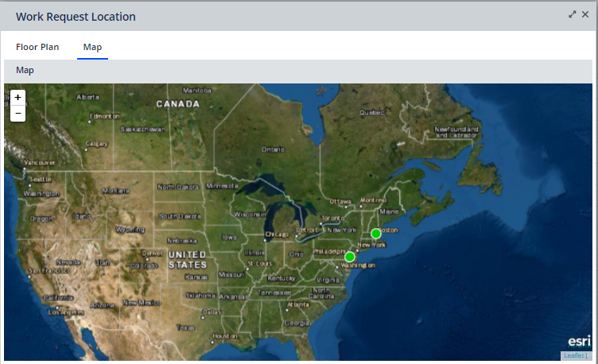Click the Work Request Location title
This screenshot has height=364, width=598.
pyautogui.click(x=76, y=17)
